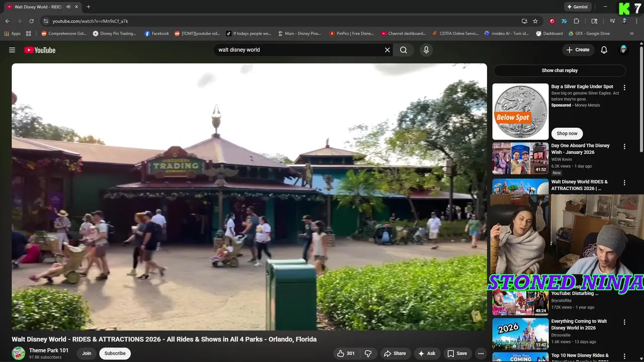Go back in browser history
Screen dimensions: 644x362
click(x=7, y=21)
